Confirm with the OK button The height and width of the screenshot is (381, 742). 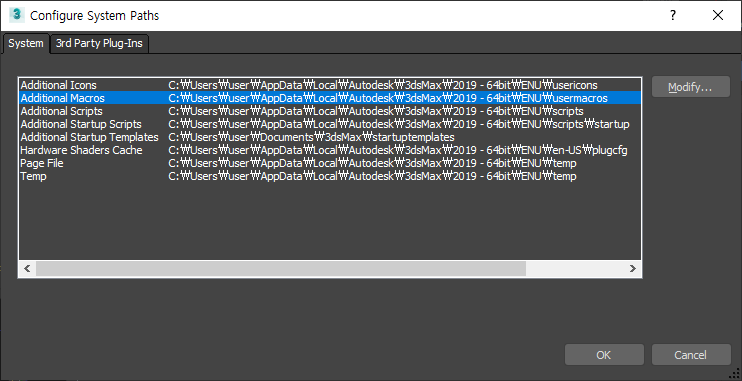[x=604, y=355]
